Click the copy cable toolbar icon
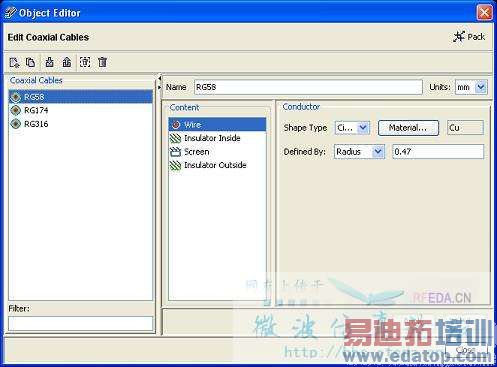Screen dimensions: 497x367 [x=30, y=62]
